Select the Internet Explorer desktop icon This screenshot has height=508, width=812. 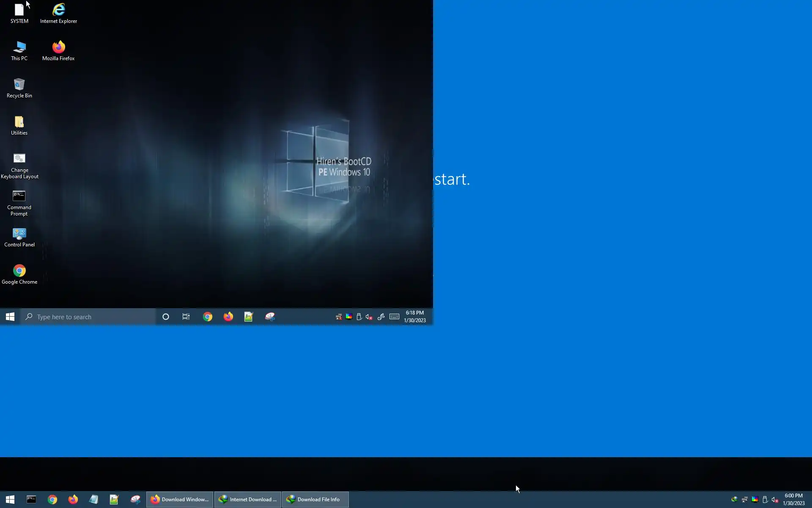58,13
